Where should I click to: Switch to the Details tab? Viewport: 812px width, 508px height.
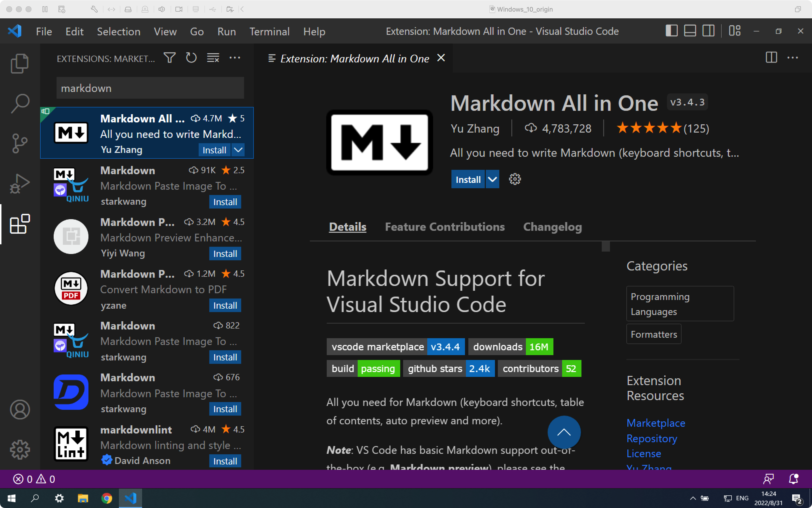[348, 227]
